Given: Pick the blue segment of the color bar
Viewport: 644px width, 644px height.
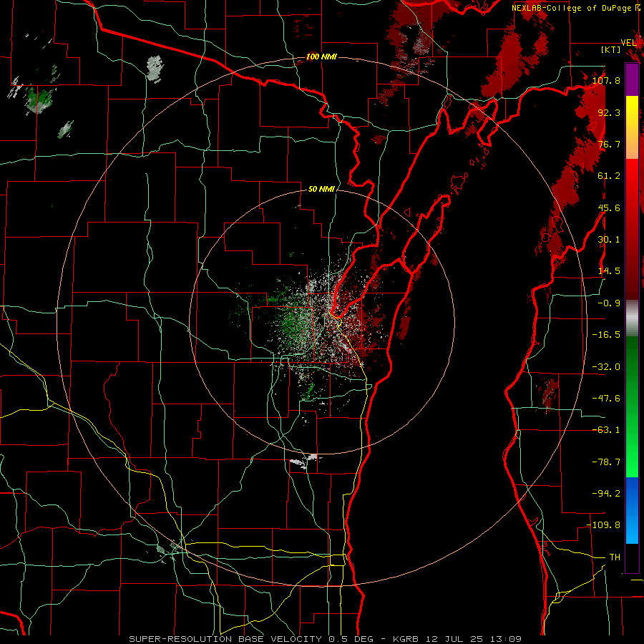Looking at the screenshot, I should point(632,510).
